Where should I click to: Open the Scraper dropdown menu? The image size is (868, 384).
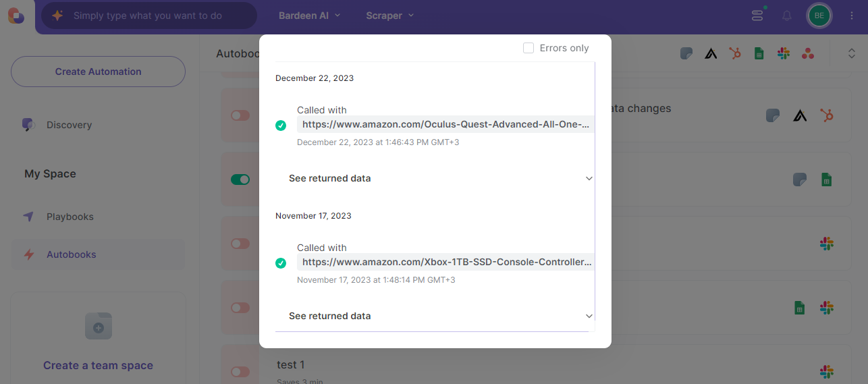click(x=390, y=16)
